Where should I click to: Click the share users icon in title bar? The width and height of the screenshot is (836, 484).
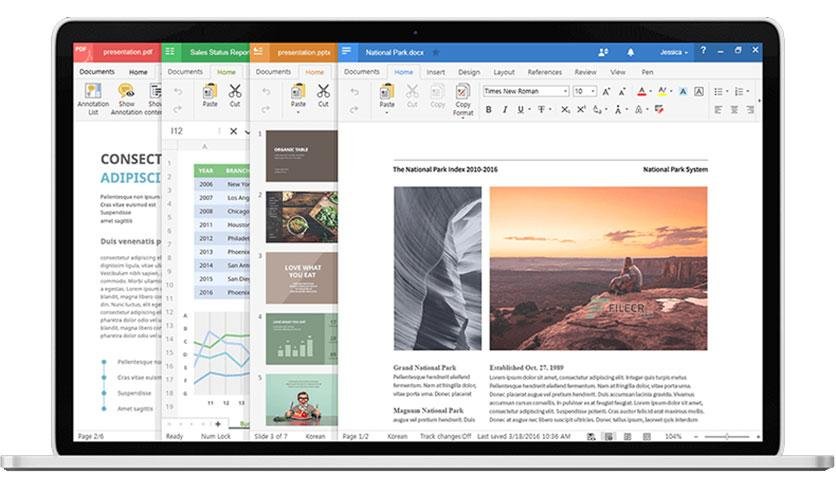pos(603,52)
